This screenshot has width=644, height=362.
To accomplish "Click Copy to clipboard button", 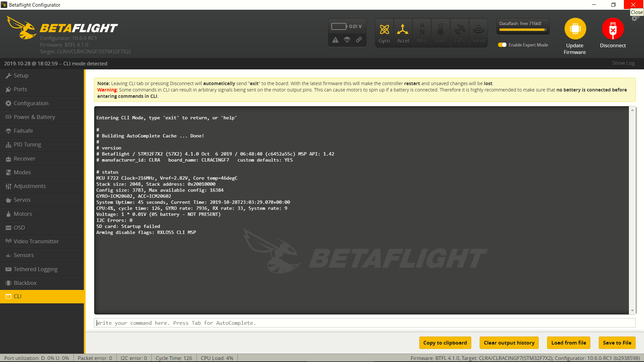I will click(445, 343).
